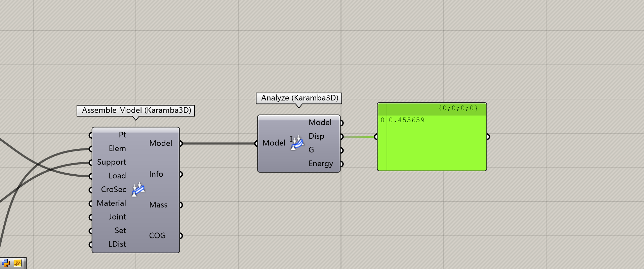Viewport: 644px width, 269px height.
Task: Click the Joint input parameter
Action: tap(117, 217)
